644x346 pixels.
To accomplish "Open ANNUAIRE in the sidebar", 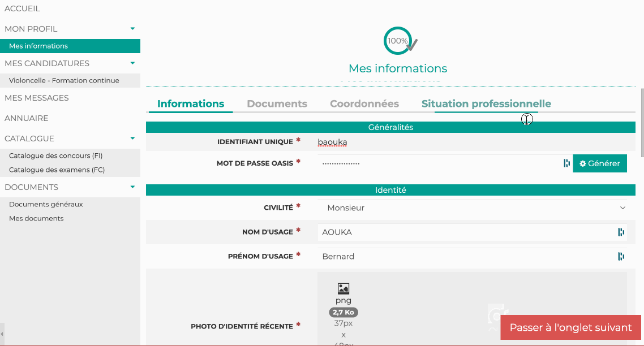I will click(x=26, y=118).
